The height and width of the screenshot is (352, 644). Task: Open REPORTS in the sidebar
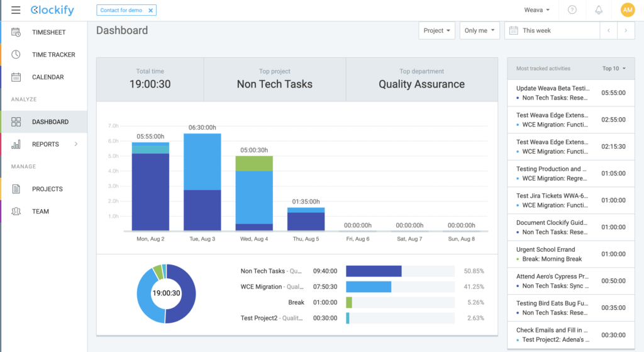(x=45, y=144)
